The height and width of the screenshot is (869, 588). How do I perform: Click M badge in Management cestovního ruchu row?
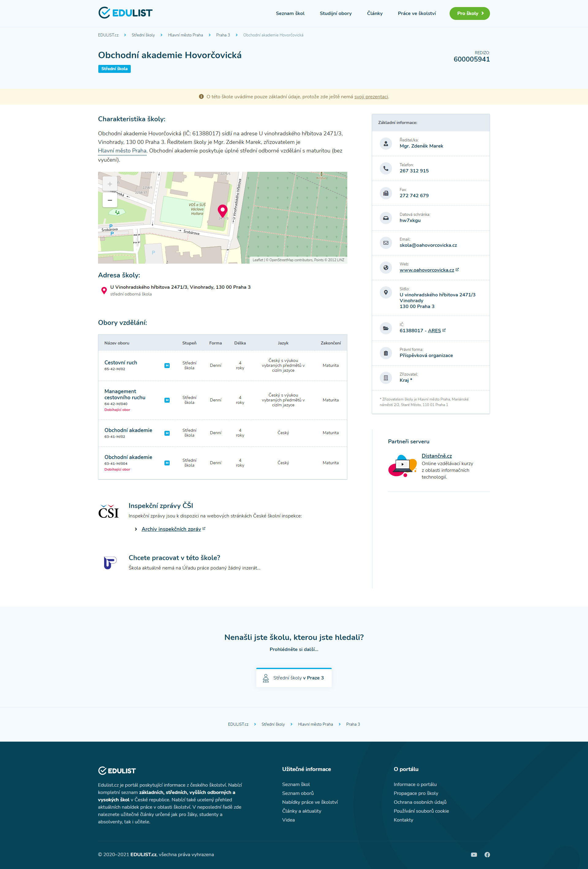pos(167,400)
